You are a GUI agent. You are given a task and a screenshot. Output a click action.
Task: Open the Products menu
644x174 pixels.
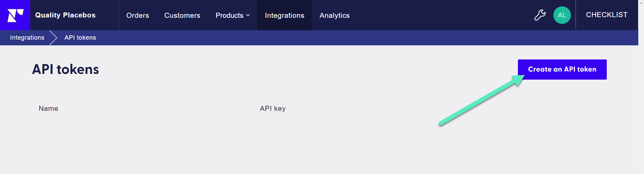click(x=229, y=15)
